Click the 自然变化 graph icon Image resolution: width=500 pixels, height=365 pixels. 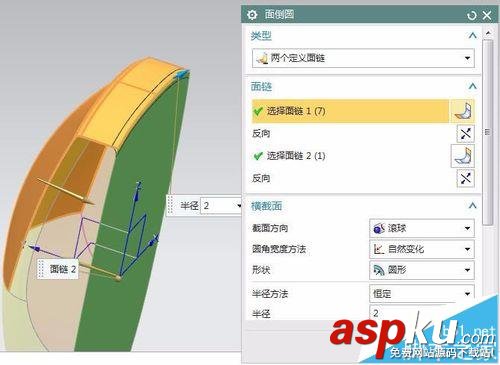(379, 249)
